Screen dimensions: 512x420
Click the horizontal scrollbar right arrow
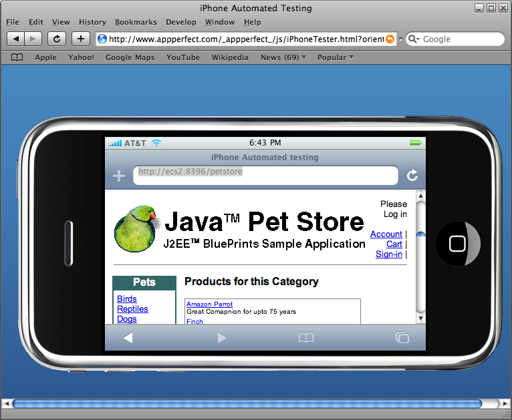point(505,404)
